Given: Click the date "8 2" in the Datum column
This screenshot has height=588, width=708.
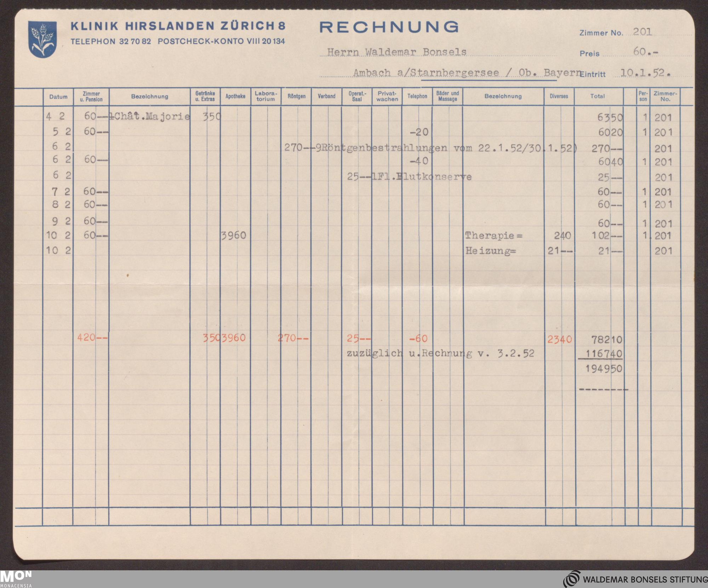Looking at the screenshot, I should click(x=62, y=205).
